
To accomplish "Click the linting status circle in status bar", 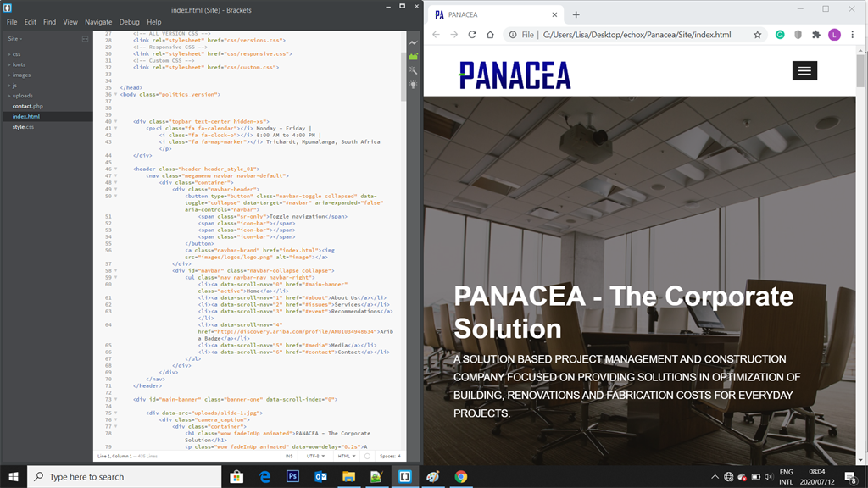I will tap(367, 457).
